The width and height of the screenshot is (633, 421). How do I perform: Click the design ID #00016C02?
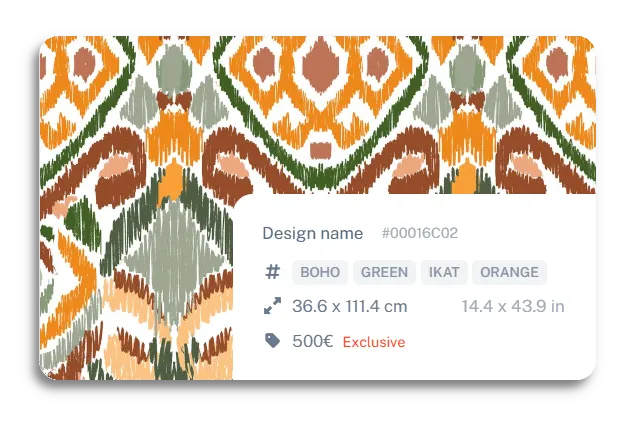(x=419, y=233)
